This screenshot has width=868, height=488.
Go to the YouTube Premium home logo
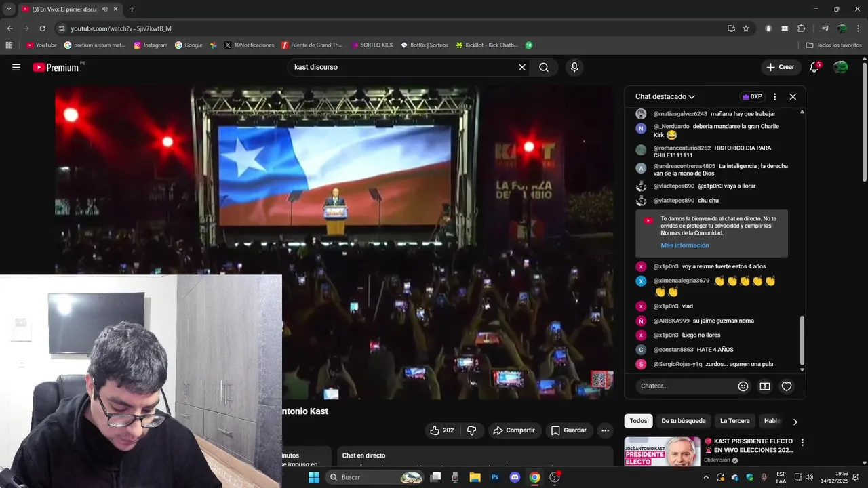(x=56, y=67)
